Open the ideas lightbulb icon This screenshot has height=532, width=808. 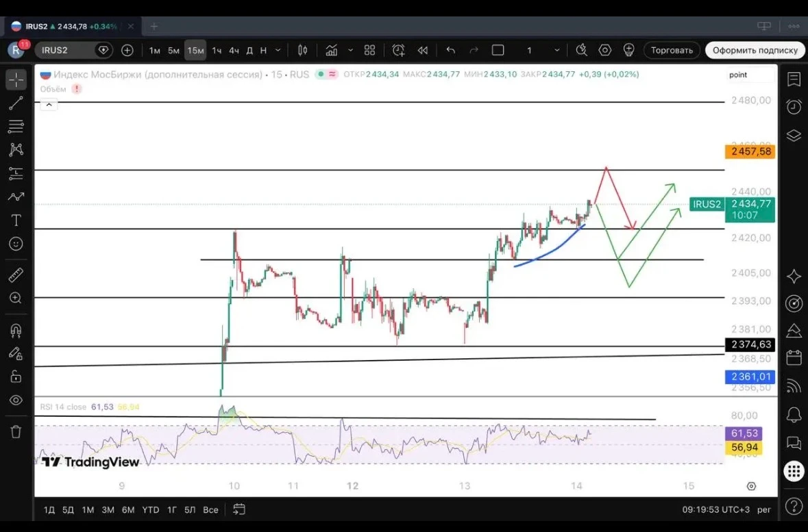628,50
